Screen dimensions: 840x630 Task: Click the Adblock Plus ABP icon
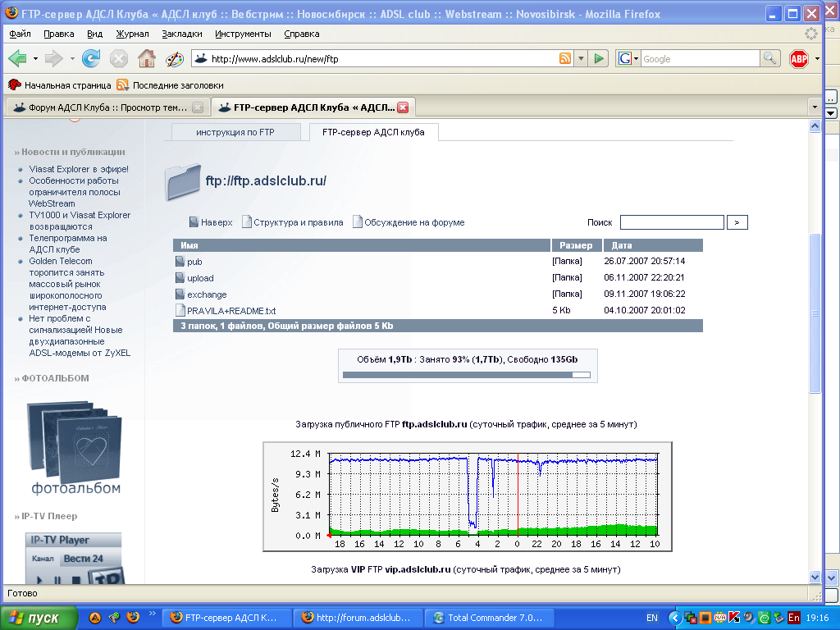798,58
